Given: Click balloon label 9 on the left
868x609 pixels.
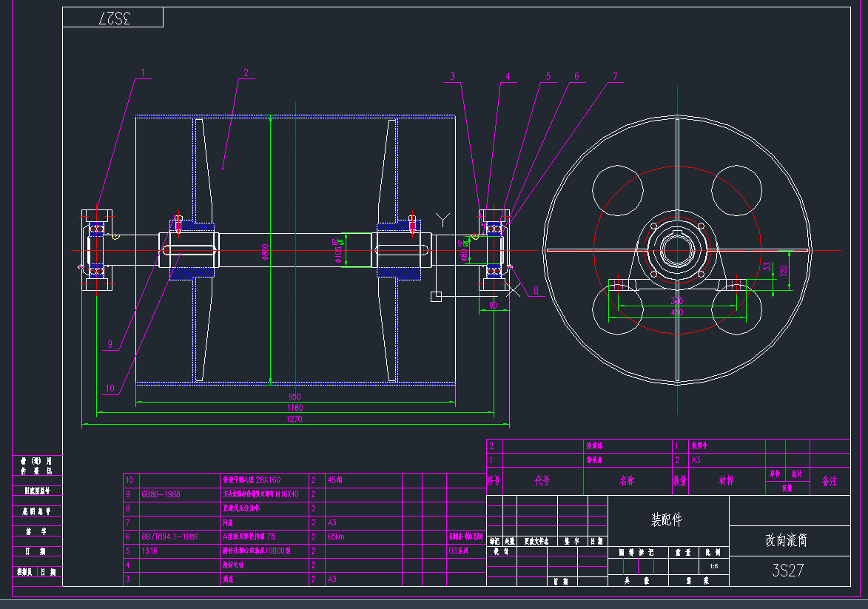Looking at the screenshot, I should pyautogui.click(x=110, y=343).
